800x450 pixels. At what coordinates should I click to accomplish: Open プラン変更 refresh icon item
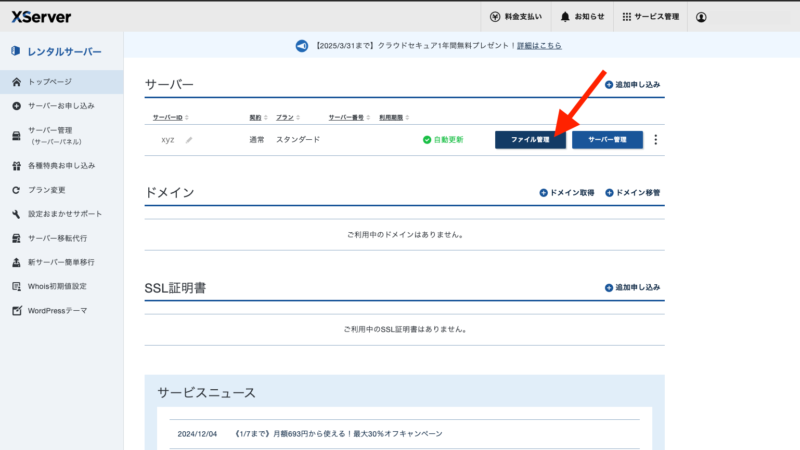pos(61,190)
